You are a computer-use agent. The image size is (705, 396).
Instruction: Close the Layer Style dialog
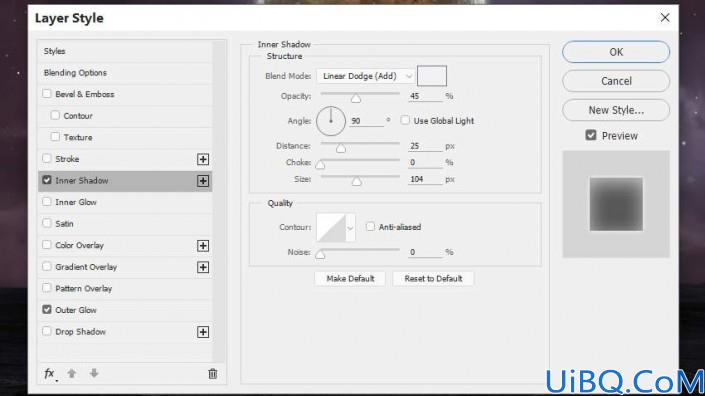[x=665, y=18]
